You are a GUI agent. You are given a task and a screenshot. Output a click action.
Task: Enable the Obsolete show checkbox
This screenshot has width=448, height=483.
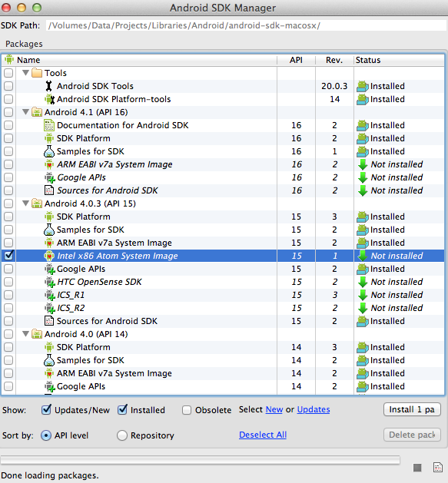pos(187,410)
